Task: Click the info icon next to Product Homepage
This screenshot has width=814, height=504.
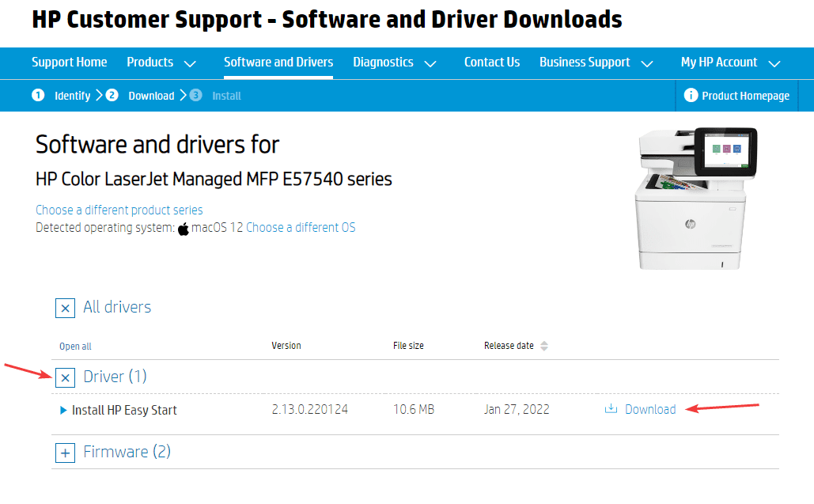Action: 691,96
